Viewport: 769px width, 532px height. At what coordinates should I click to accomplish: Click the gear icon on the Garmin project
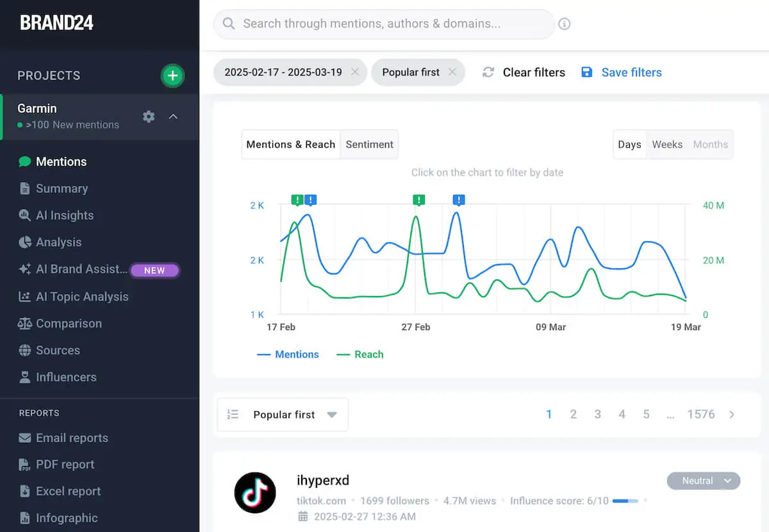click(x=149, y=117)
